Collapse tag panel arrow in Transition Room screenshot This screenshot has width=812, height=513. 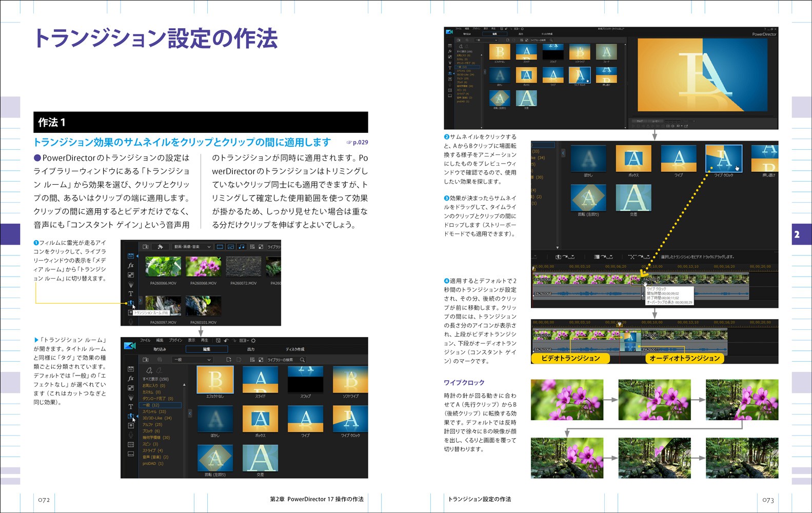coord(190,413)
